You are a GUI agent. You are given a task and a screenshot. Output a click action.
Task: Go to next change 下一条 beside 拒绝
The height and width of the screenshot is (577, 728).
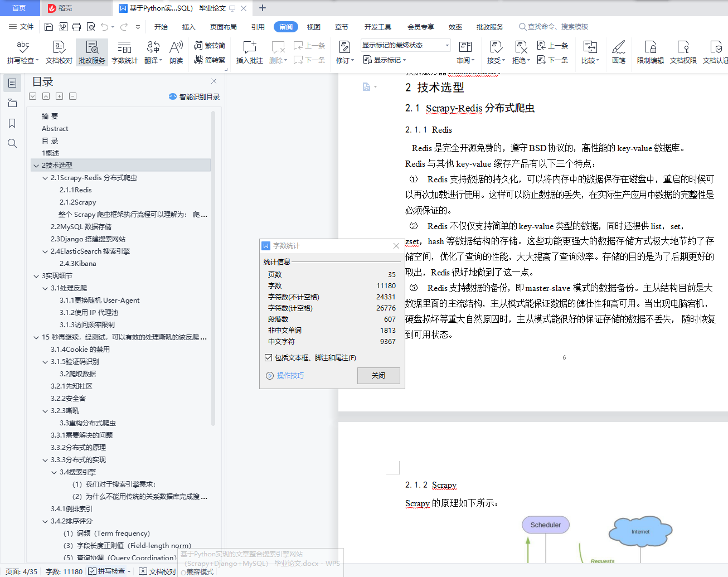552,60
